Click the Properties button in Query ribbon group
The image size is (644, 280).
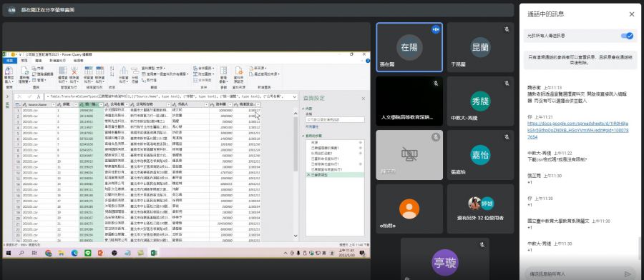(38, 68)
